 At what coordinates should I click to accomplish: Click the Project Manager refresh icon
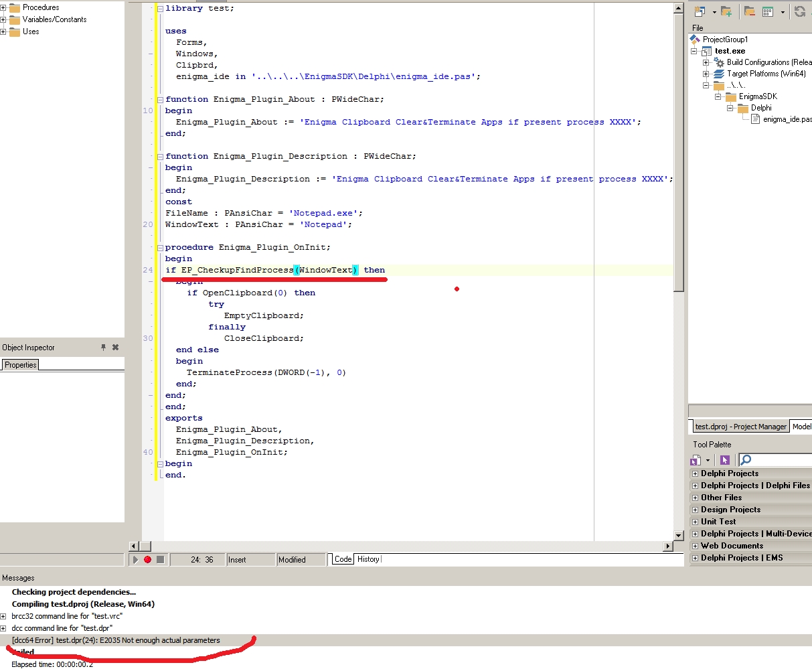pyautogui.click(x=799, y=11)
